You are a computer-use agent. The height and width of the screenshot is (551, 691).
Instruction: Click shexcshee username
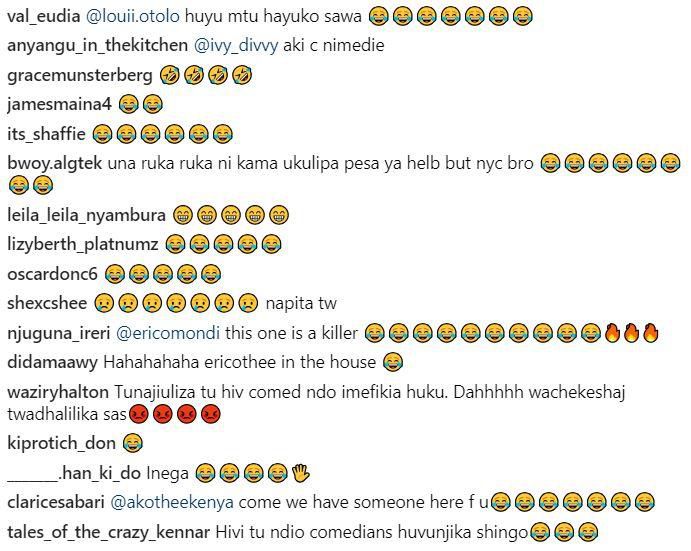[47, 303]
